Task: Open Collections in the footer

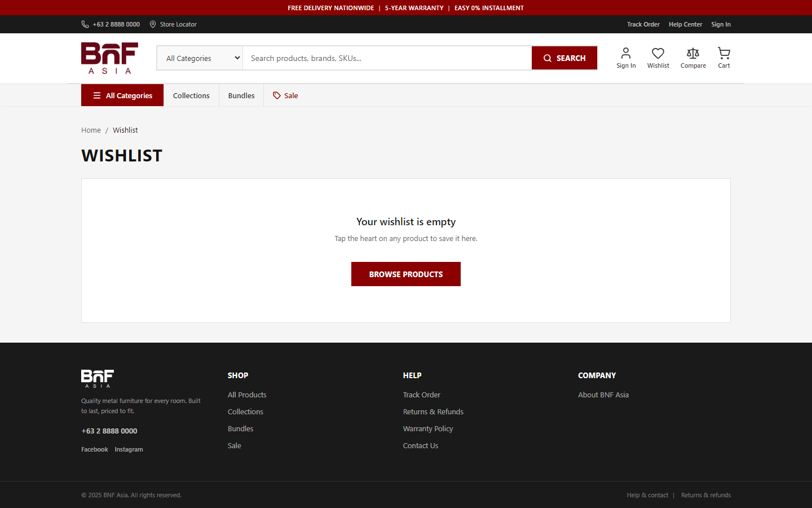Action: 245,411
